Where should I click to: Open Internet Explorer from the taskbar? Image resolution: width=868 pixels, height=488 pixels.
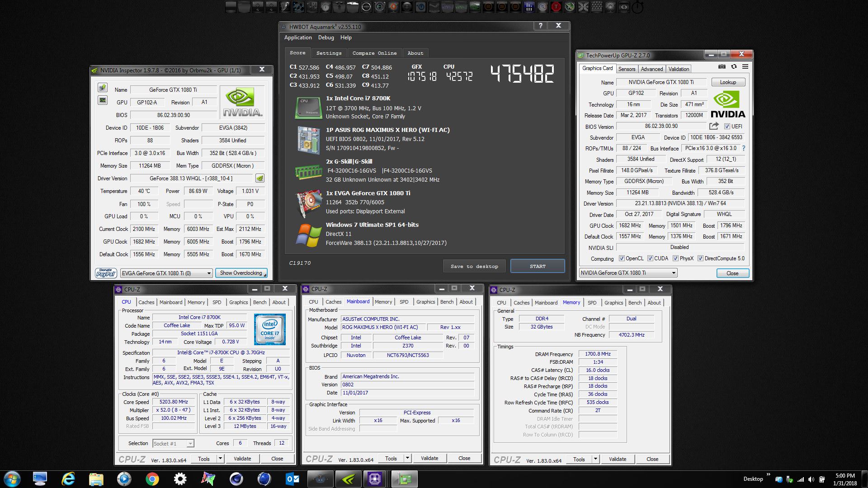tap(68, 479)
